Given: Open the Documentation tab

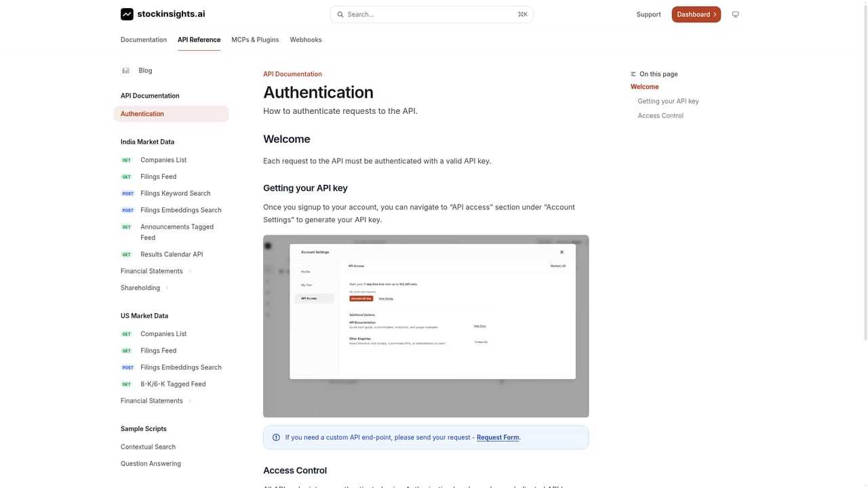Looking at the screenshot, I should 144,40.
